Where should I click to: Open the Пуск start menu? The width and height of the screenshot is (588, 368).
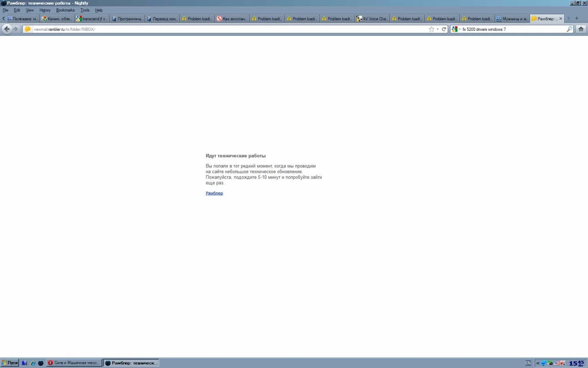(x=10, y=363)
